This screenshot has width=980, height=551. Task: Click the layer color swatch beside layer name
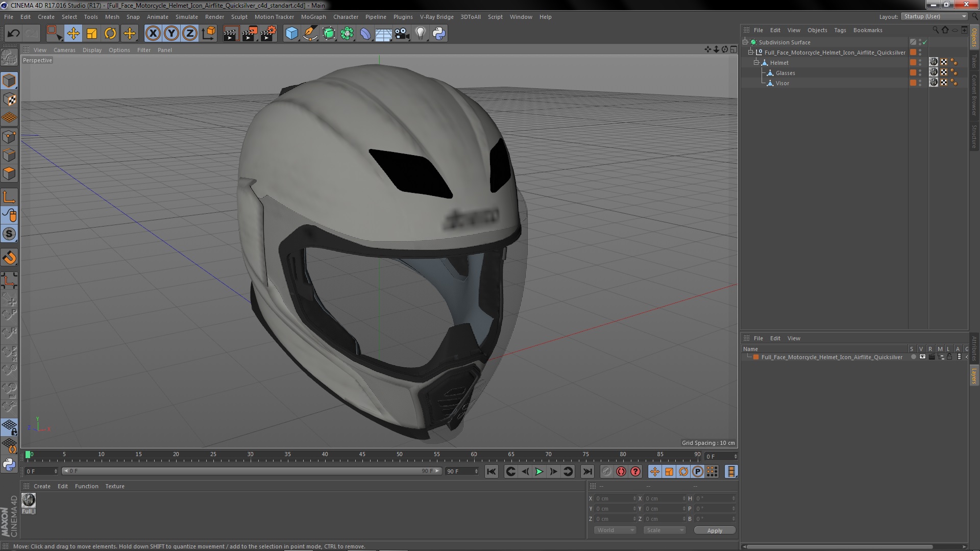click(756, 357)
